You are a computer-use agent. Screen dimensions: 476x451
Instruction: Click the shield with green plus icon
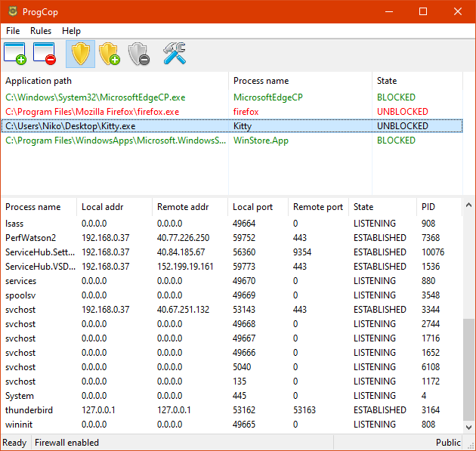109,54
